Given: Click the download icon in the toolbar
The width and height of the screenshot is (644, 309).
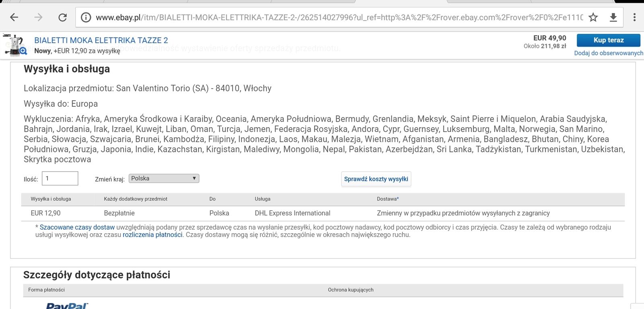Looking at the screenshot, I should tap(613, 17).
